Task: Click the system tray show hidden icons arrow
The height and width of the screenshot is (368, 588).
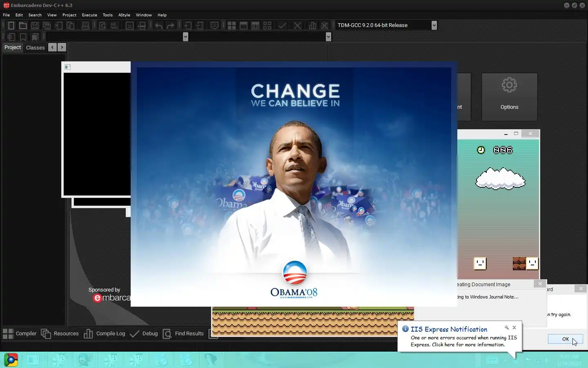Action: click(x=506, y=360)
